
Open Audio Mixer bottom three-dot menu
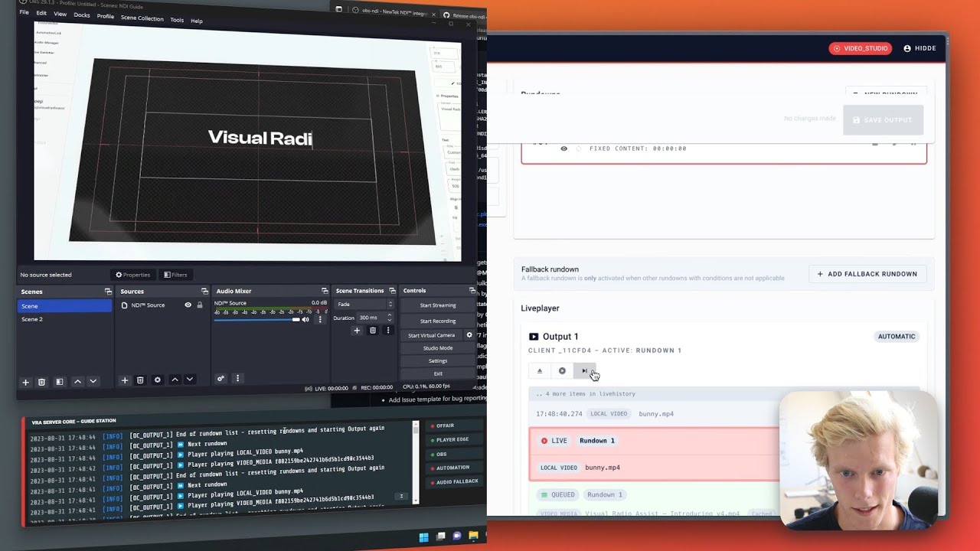[237, 378]
